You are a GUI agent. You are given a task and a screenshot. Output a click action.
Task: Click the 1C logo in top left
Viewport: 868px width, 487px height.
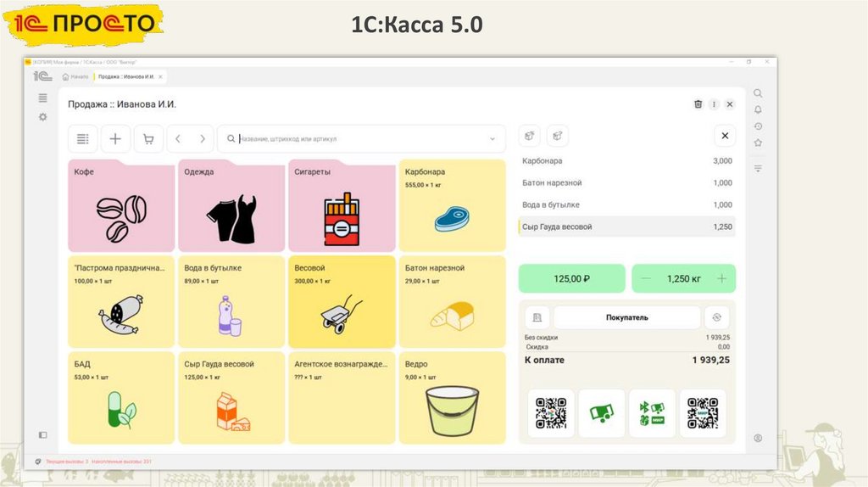point(42,76)
